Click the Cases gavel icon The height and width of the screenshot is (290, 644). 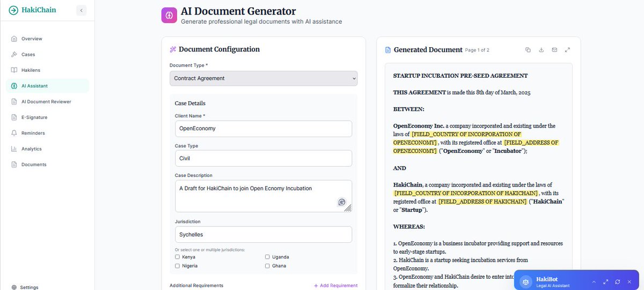14,55
